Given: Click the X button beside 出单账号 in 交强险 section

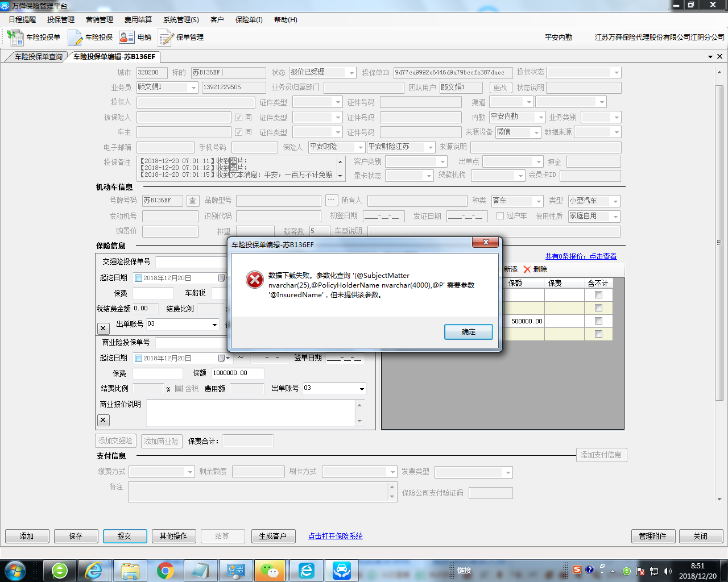Looking at the screenshot, I should [103, 328].
